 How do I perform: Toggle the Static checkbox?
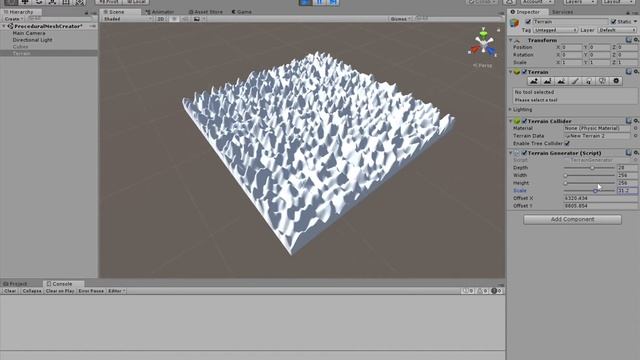tap(613, 21)
